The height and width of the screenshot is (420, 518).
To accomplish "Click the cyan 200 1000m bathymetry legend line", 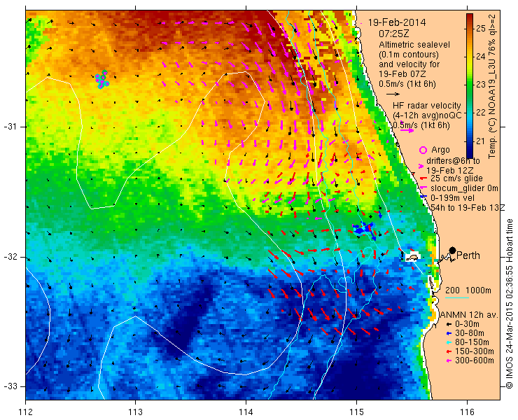I will (x=457, y=298).
